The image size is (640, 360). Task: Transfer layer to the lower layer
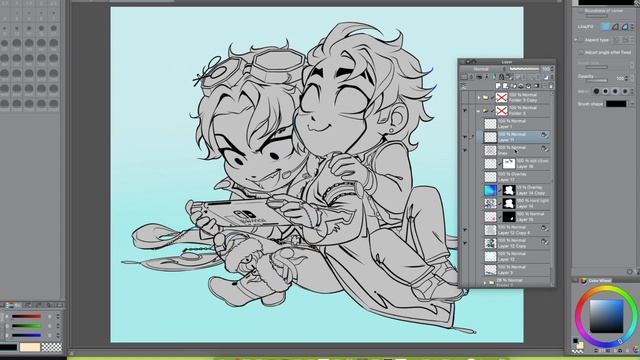click(x=521, y=86)
